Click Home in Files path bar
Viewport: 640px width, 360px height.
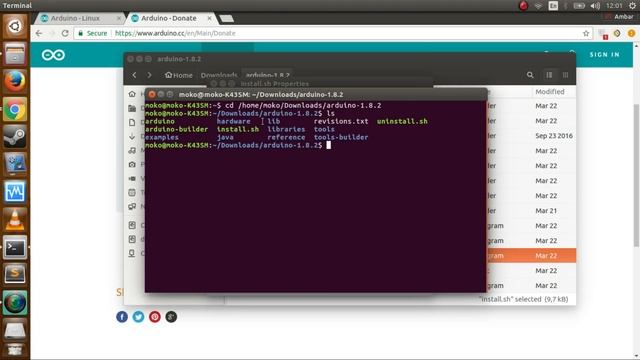pyautogui.click(x=179, y=75)
